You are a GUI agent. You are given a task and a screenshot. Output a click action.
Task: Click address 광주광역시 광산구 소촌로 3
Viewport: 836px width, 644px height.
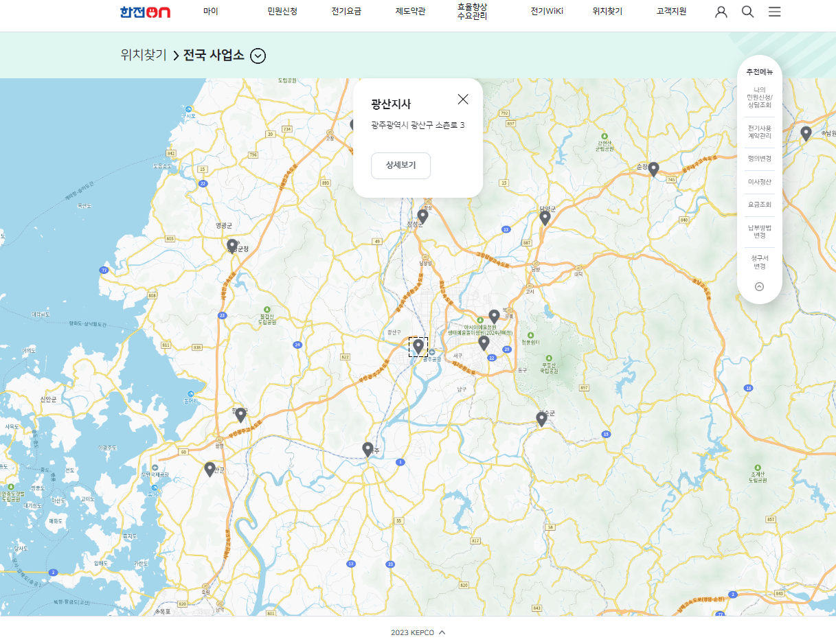tap(418, 125)
